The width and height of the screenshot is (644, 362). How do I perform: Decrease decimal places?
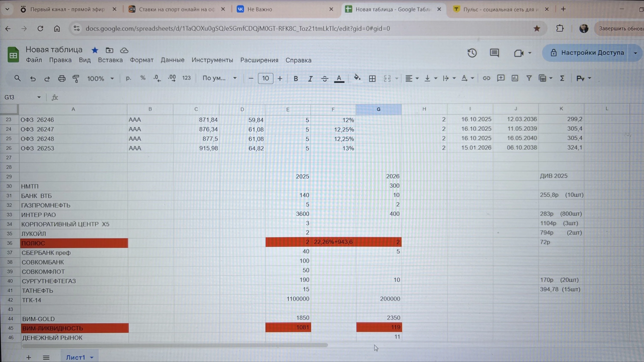157,78
